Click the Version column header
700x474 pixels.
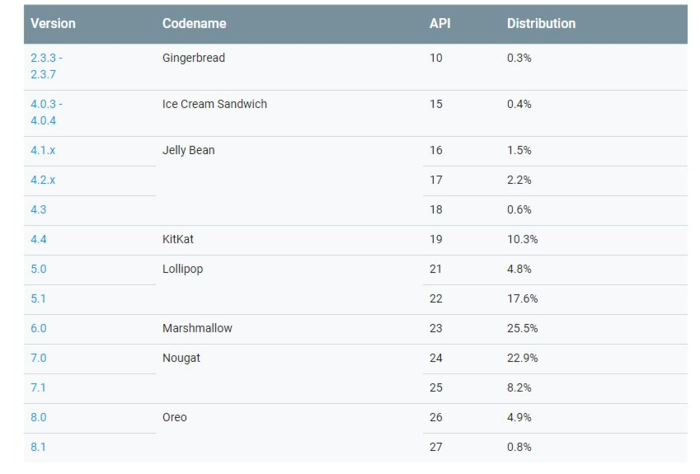coord(53,23)
